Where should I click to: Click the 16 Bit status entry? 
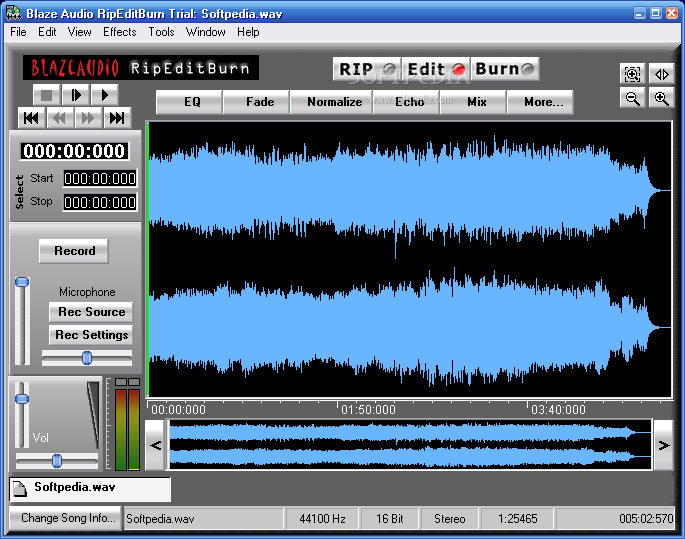(x=390, y=519)
